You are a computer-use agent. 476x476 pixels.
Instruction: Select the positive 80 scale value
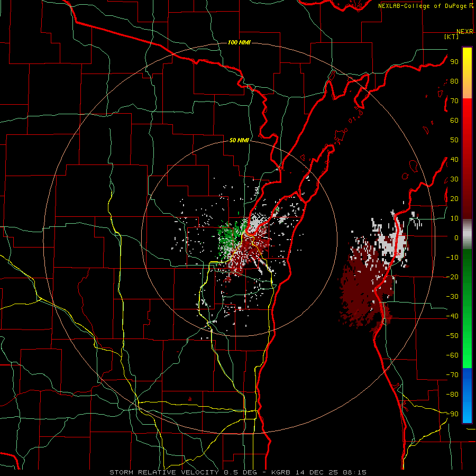(454, 81)
